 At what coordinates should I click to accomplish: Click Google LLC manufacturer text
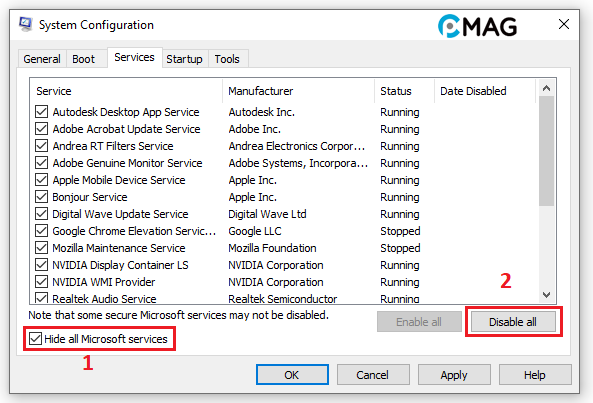tap(255, 231)
